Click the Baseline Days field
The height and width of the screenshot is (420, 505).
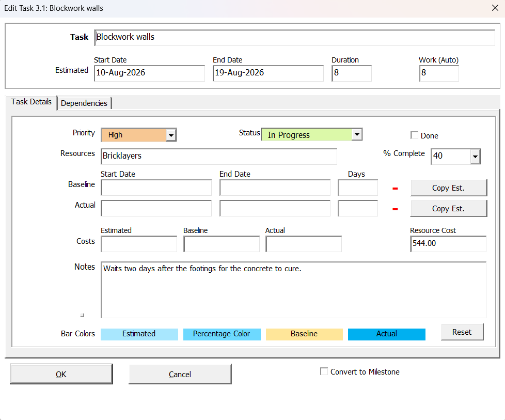pos(358,188)
